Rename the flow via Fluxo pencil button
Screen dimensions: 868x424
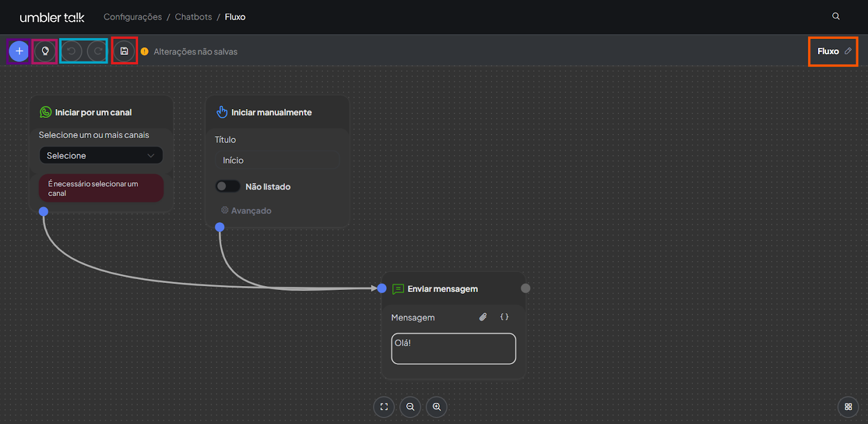[848, 51]
